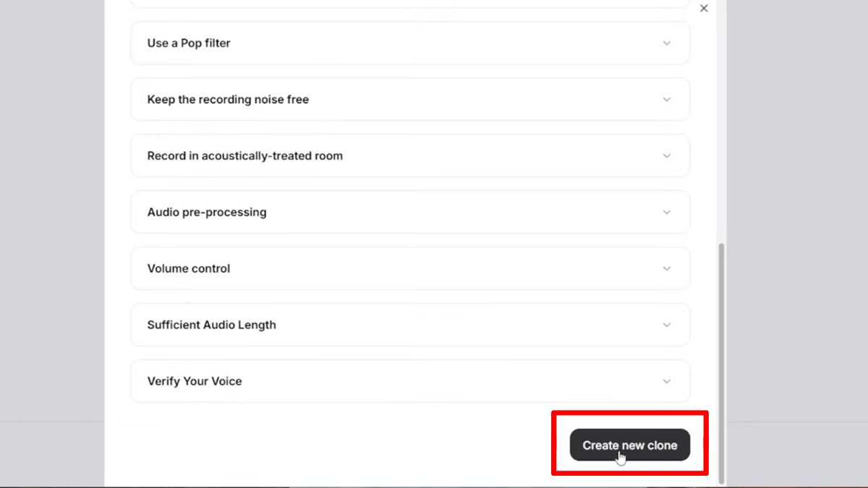Click the dialog's vertical scrollbar thumb
Viewport: 868px width, 488px height.
[x=721, y=361]
